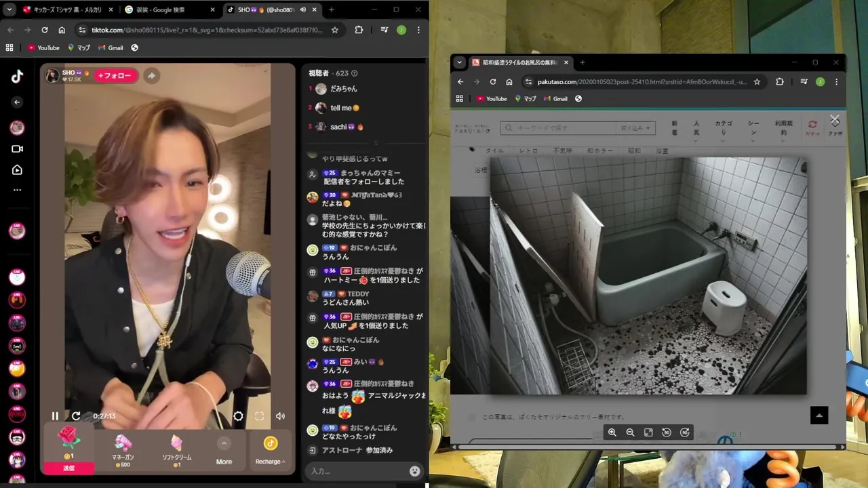Open 絞り込み filter dropdown on Pakutaso

click(x=635, y=127)
